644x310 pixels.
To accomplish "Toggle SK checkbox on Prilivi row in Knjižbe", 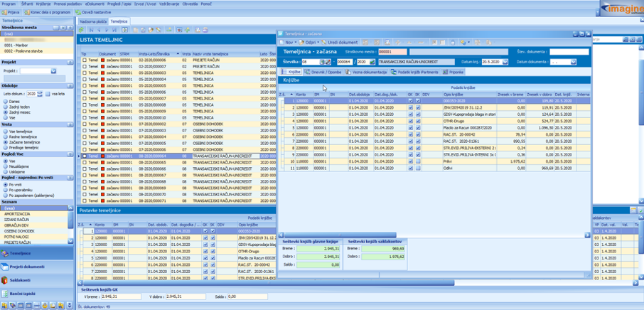I will (x=418, y=162).
